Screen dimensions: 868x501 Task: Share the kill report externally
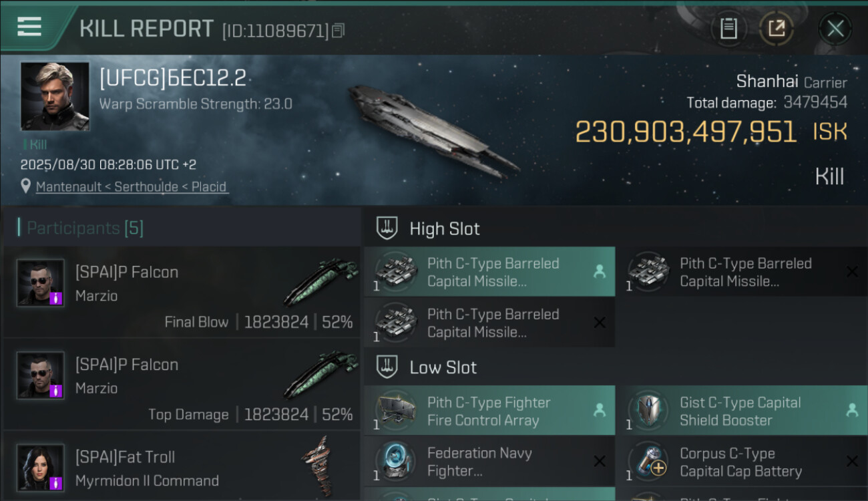(x=777, y=28)
